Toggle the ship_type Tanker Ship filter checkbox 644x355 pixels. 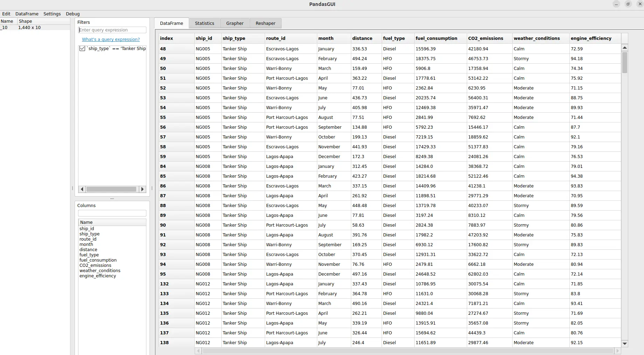(82, 49)
